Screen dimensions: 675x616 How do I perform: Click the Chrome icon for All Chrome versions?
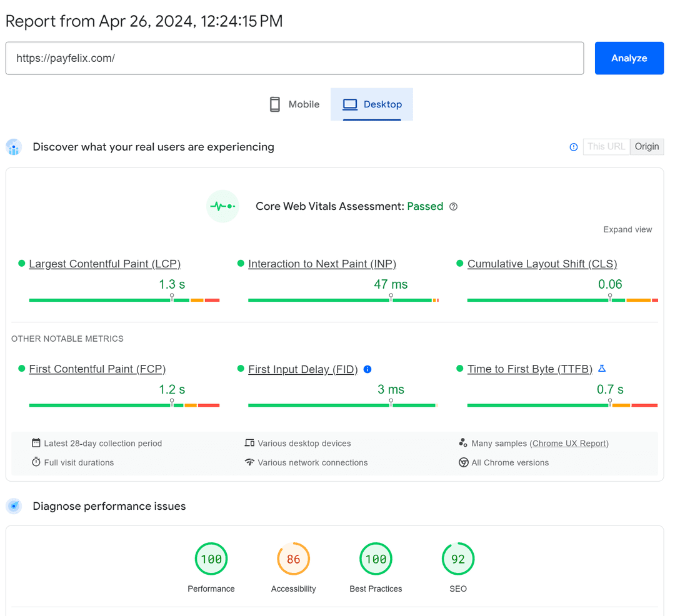coord(463,462)
